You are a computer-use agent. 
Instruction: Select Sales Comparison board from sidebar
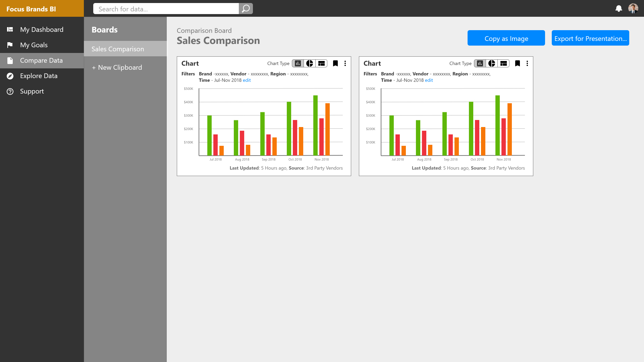tap(118, 49)
